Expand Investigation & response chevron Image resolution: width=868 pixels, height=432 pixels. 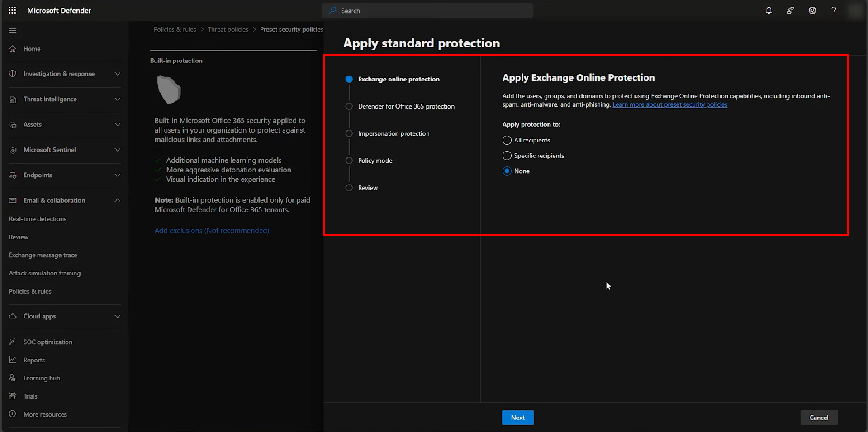point(117,74)
